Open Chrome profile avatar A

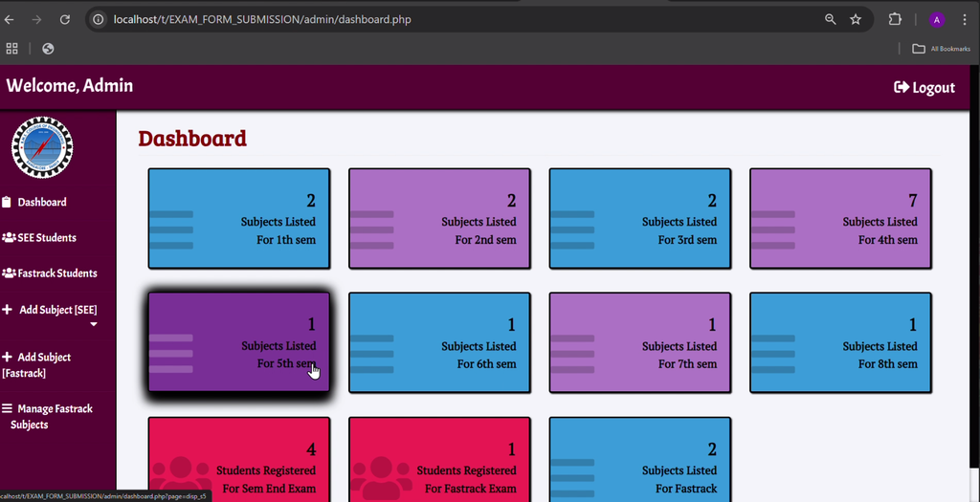(936, 19)
